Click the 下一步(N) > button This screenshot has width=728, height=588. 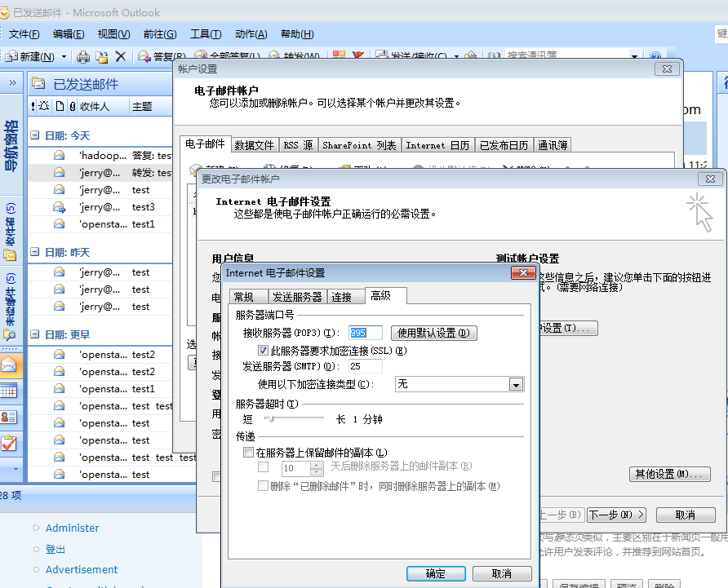click(x=616, y=515)
